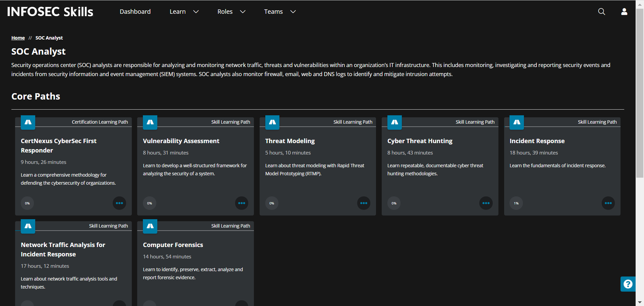Expand the Roles dropdown menu
Image resolution: width=644 pixels, height=306 pixels.
[x=231, y=12]
